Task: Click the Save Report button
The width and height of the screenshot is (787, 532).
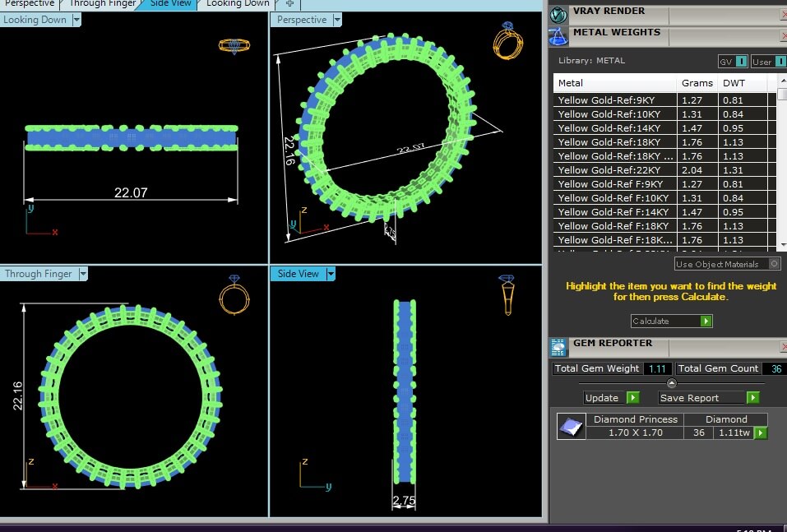Action: (709, 398)
